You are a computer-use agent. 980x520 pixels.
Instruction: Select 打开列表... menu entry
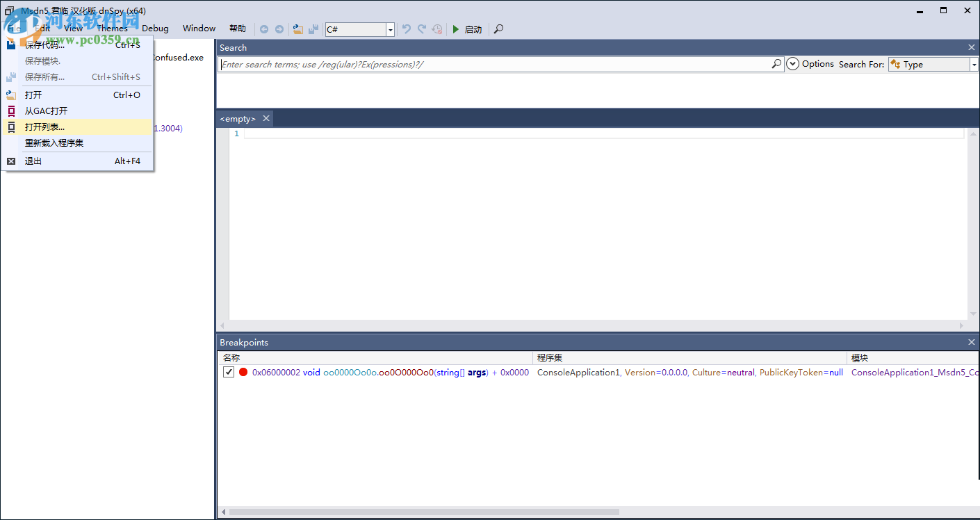tap(78, 127)
